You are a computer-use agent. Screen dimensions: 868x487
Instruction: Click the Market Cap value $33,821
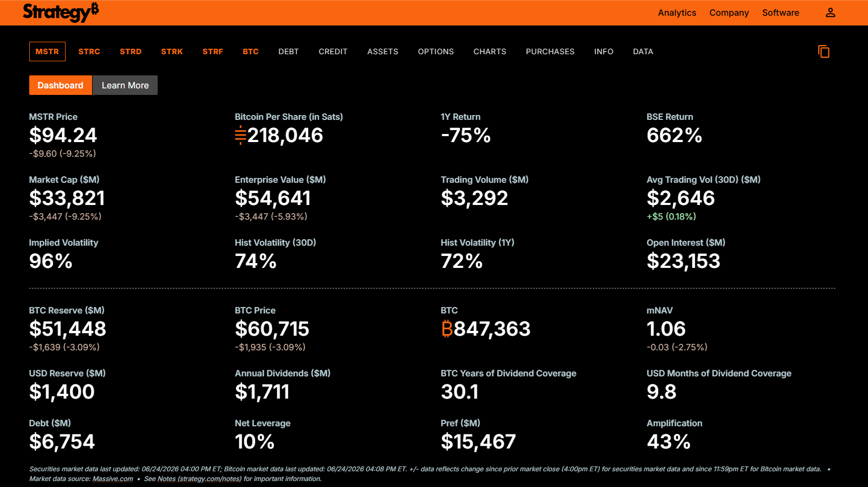(x=67, y=198)
